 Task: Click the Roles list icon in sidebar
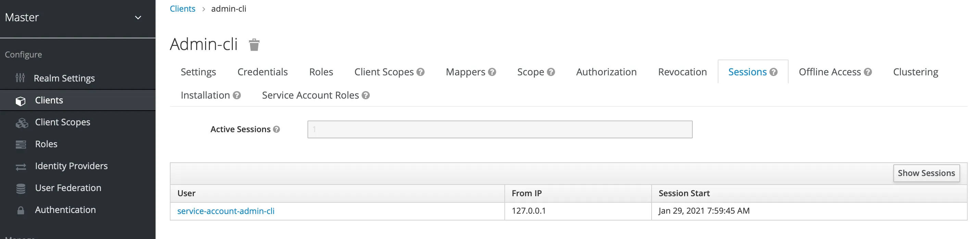point(21,144)
